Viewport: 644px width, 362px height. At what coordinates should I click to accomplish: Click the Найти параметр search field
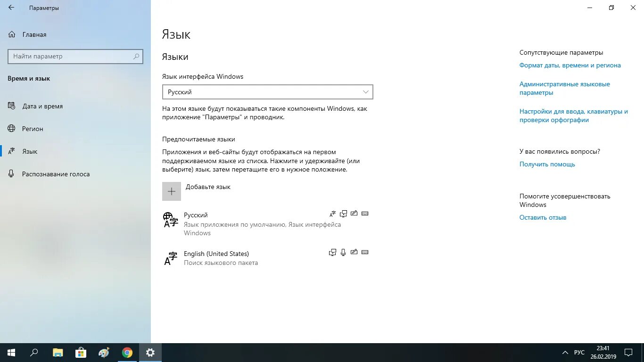tap(75, 56)
